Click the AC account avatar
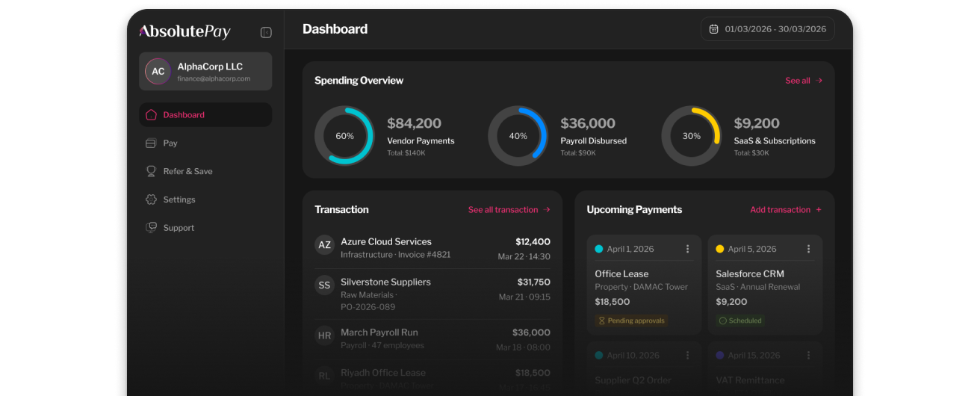Screen dimensions: 980x396 pos(158,72)
